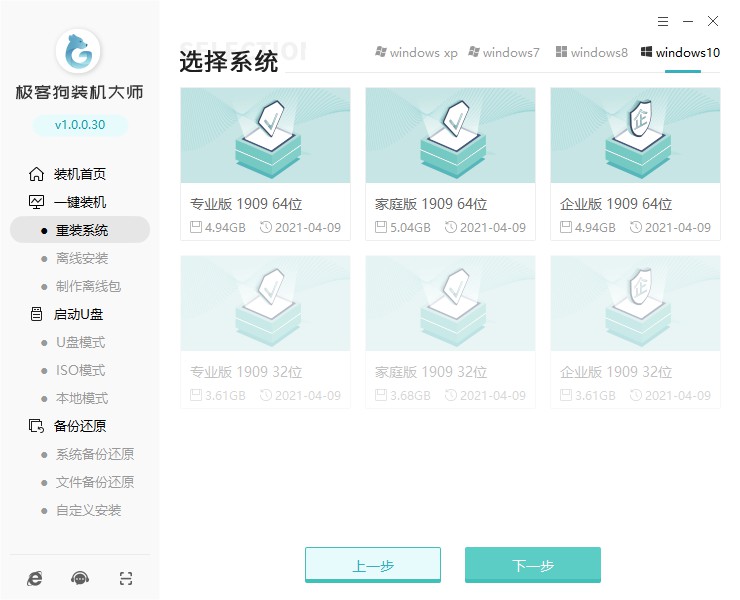Click the disk size icon on 企业版 64位
The height and width of the screenshot is (600, 740).
point(566,227)
